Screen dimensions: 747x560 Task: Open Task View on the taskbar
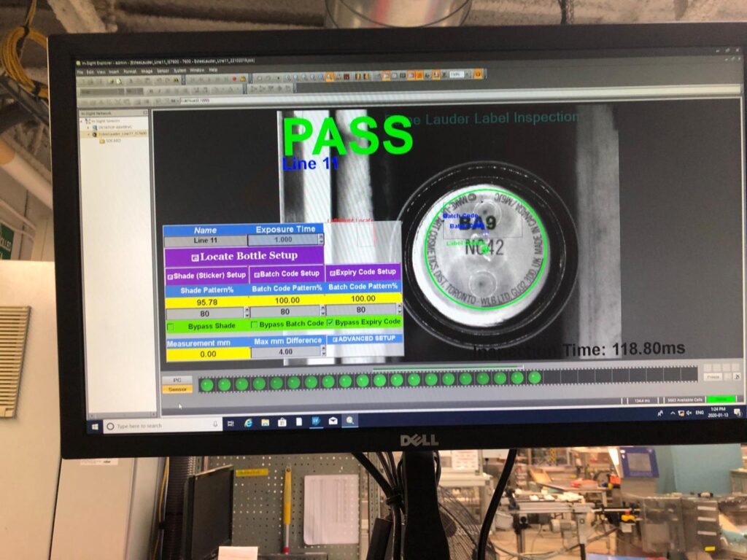pos(231,424)
